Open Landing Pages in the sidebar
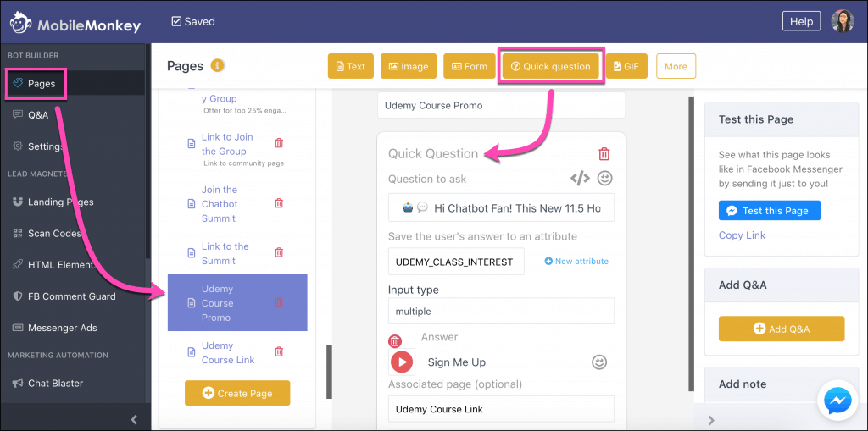This screenshot has width=868, height=431. 60,202
